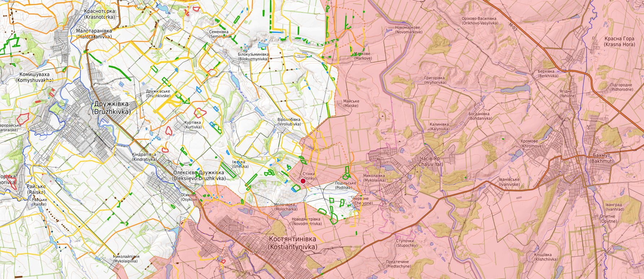Screen dimensions: 644x279
Task: Click the Іжевка (Izhevka) label
Action: coord(240,164)
